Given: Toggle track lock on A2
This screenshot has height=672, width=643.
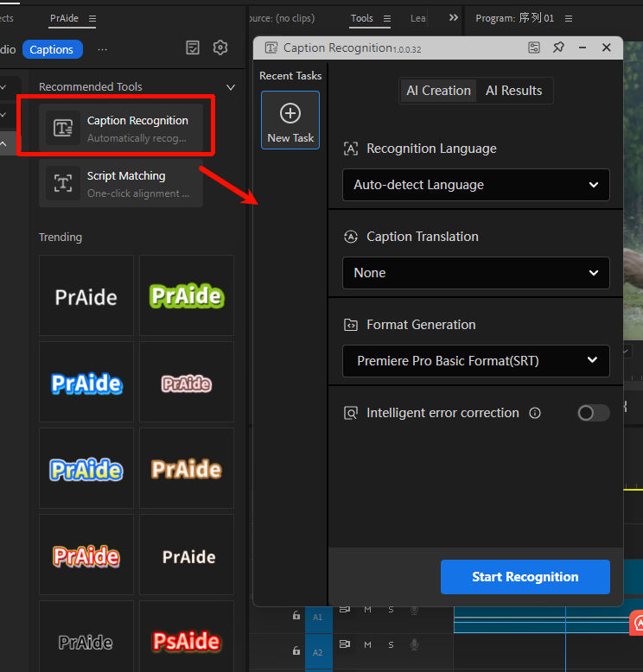Looking at the screenshot, I should (x=296, y=650).
